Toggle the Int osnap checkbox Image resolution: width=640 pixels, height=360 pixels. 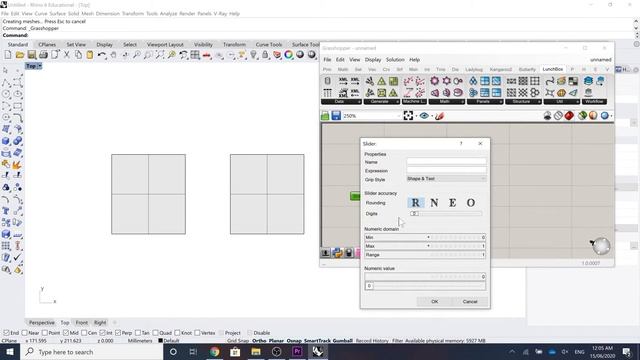point(102,333)
